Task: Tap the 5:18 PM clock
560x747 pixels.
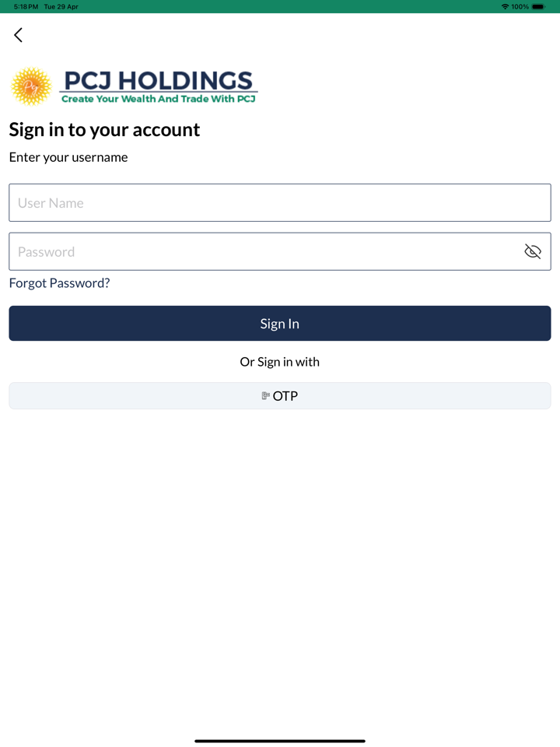Action: coord(26,6)
